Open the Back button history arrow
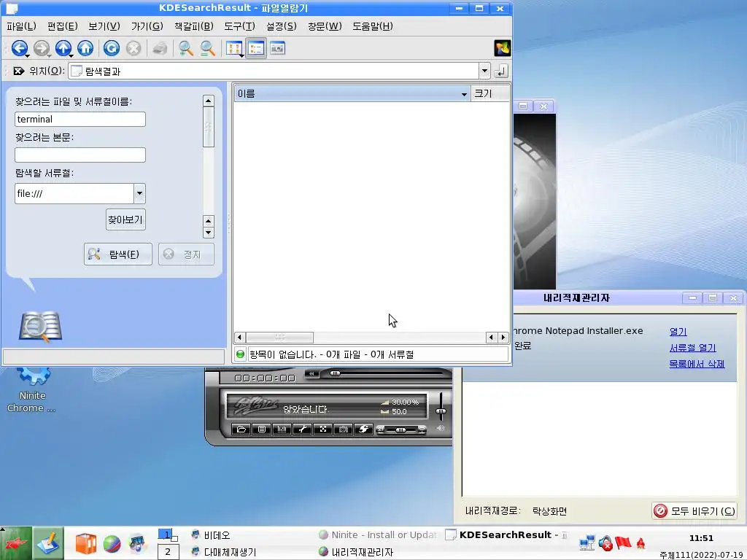This screenshot has width=747, height=560. [x=28, y=55]
